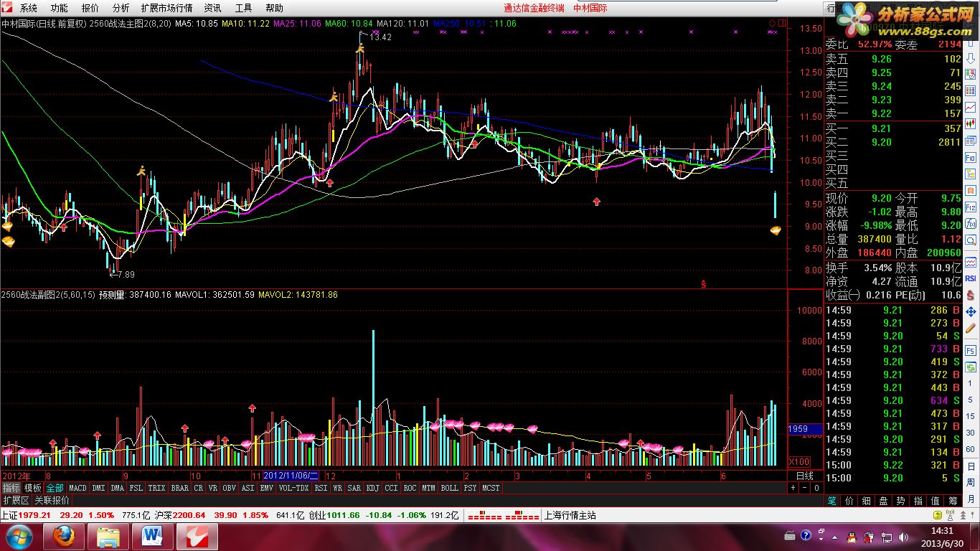
Task: Click the down arrow icon in right toolbar
Action: click(970, 58)
